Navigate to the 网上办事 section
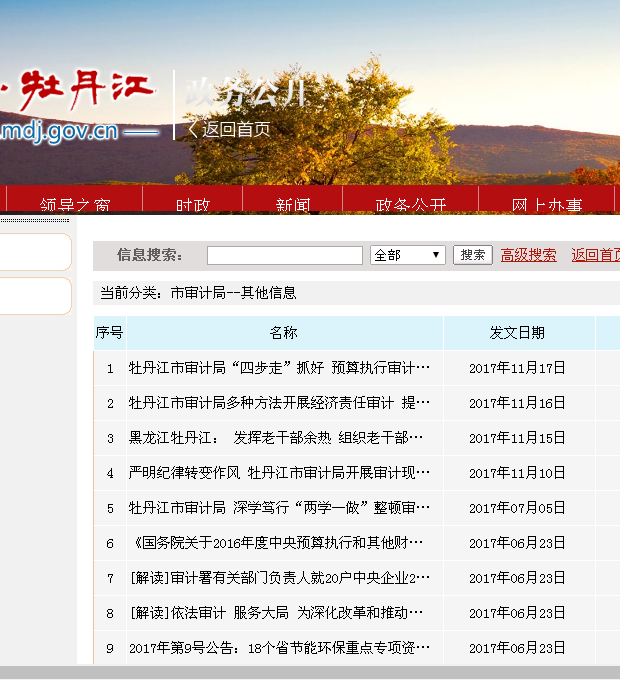The image size is (620, 680). point(546,204)
